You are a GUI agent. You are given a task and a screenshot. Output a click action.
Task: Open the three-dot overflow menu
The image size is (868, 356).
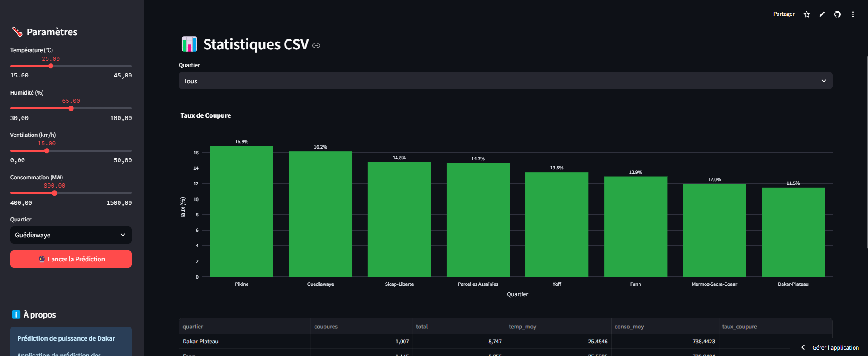click(x=853, y=14)
